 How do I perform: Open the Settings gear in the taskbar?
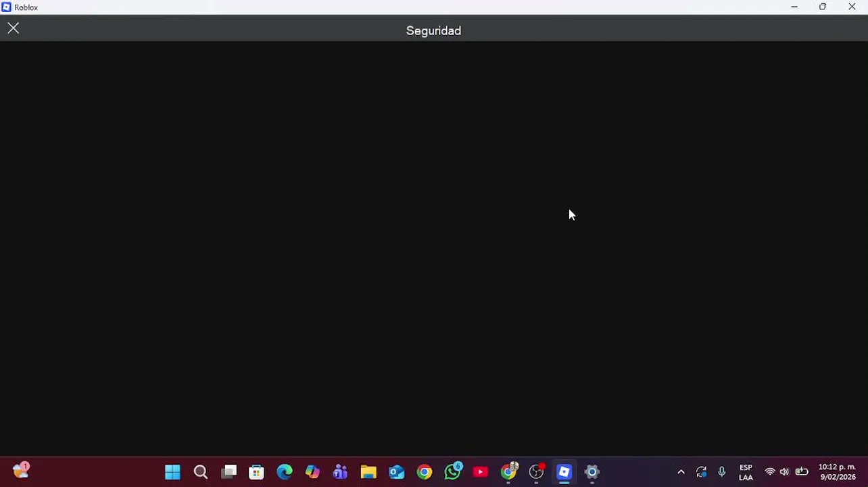pos(592,472)
